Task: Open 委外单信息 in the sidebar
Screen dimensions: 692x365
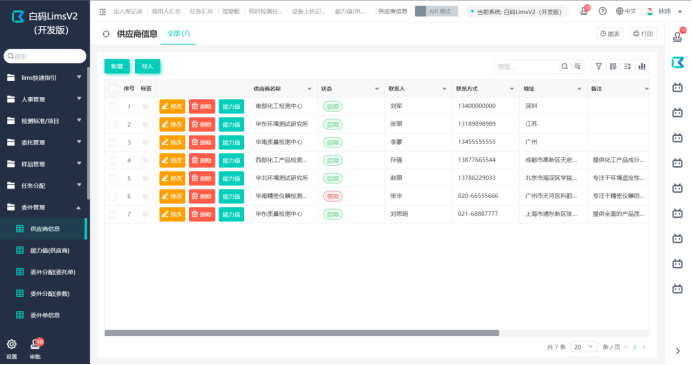Action: pyautogui.click(x=43, y=315)
